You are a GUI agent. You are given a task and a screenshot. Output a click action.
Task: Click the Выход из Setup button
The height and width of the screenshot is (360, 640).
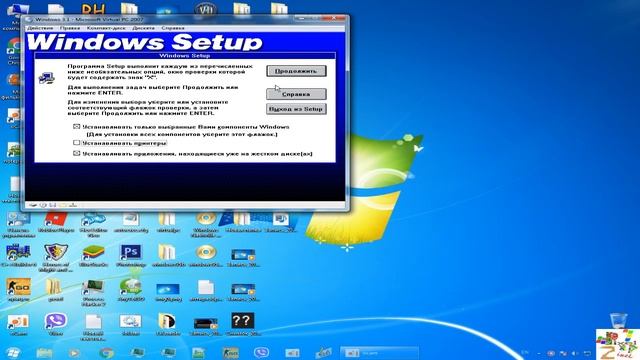(296, 109)
